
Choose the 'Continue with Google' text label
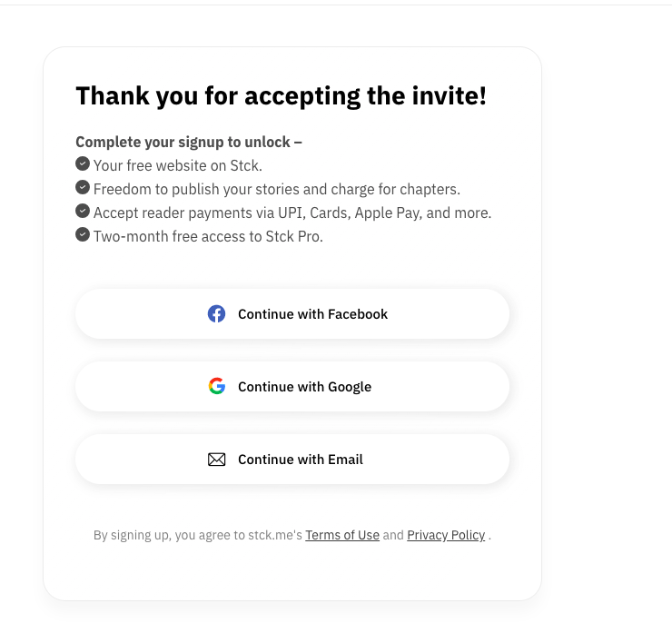point(305,387)
